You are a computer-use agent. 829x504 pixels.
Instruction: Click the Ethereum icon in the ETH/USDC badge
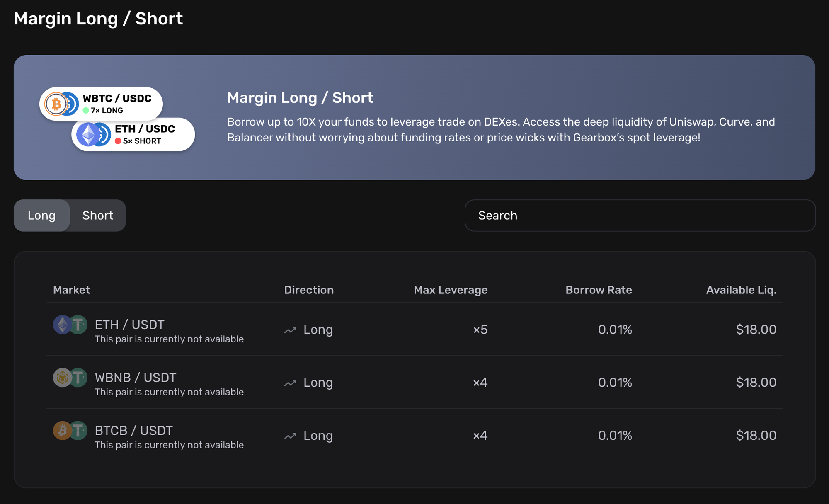click(89, 134)
